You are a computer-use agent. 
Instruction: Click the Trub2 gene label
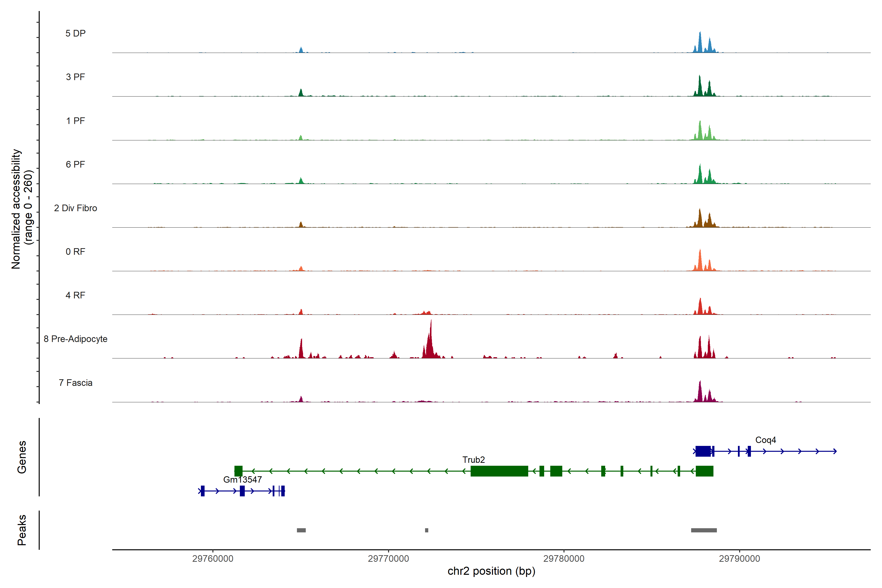click(473, 460)
